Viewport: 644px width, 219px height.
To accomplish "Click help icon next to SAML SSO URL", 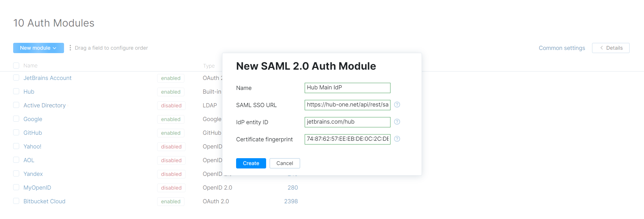I will click(397, 105).
